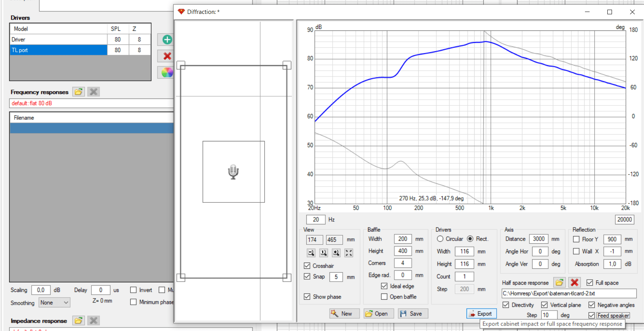Toggle the Vertical plane checkbox

[544, 305]
